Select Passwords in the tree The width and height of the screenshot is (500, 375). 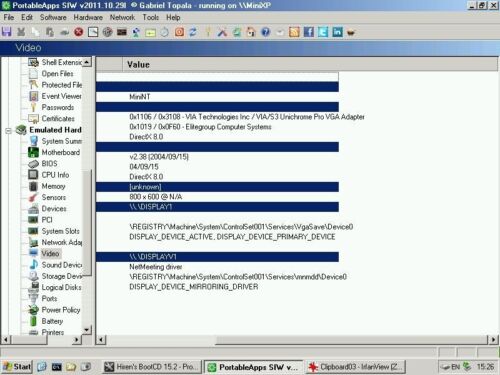(x=58, y=107)
